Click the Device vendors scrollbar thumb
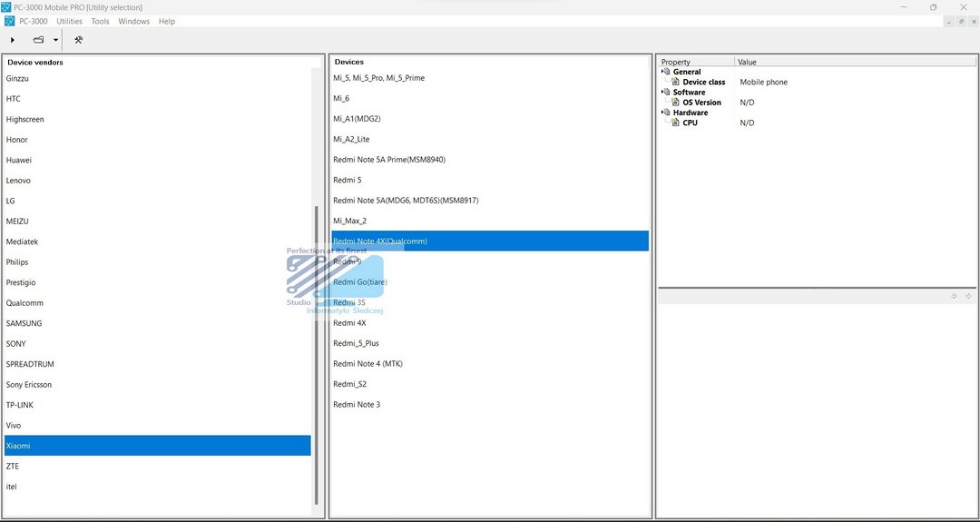980x522 pixels. pos(317,355)
